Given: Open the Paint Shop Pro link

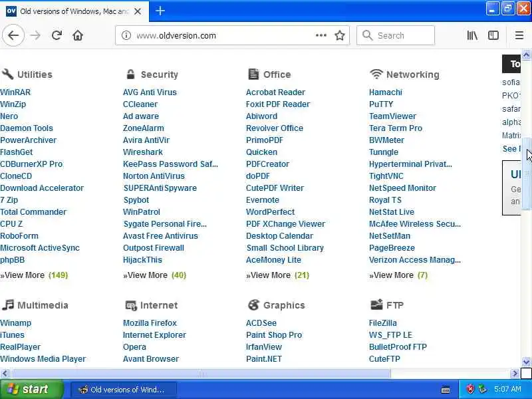Looking at the screenshot, I should (274, 335).
